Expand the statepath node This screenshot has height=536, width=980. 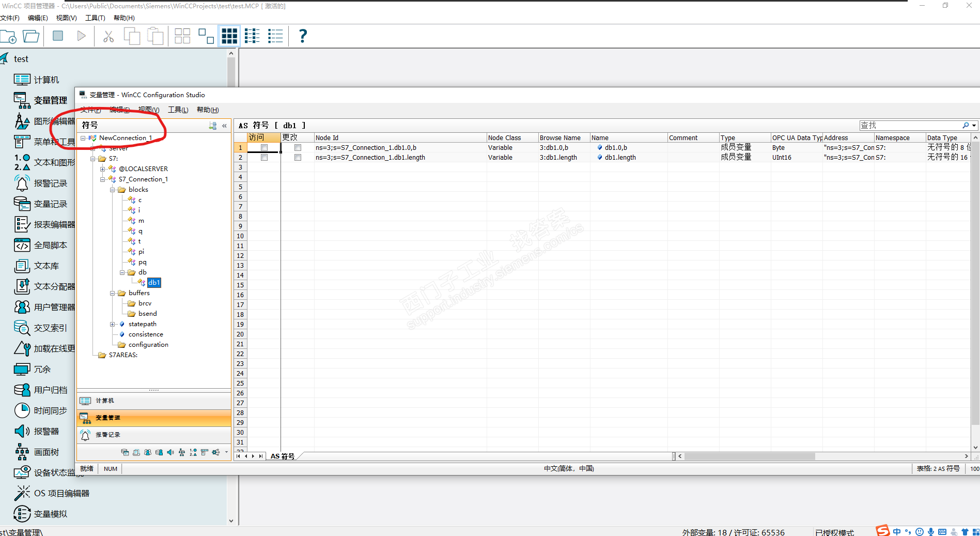[x=113, y=324]
